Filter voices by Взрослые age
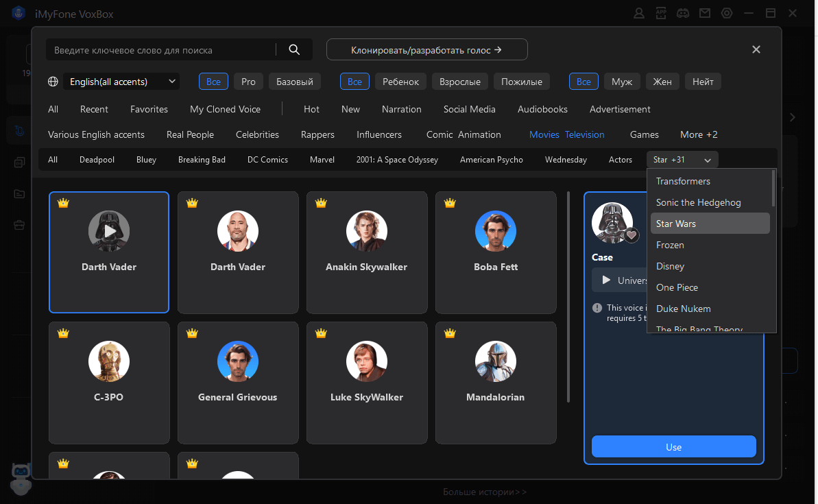The image size is (818, 504). coord(460,82)
